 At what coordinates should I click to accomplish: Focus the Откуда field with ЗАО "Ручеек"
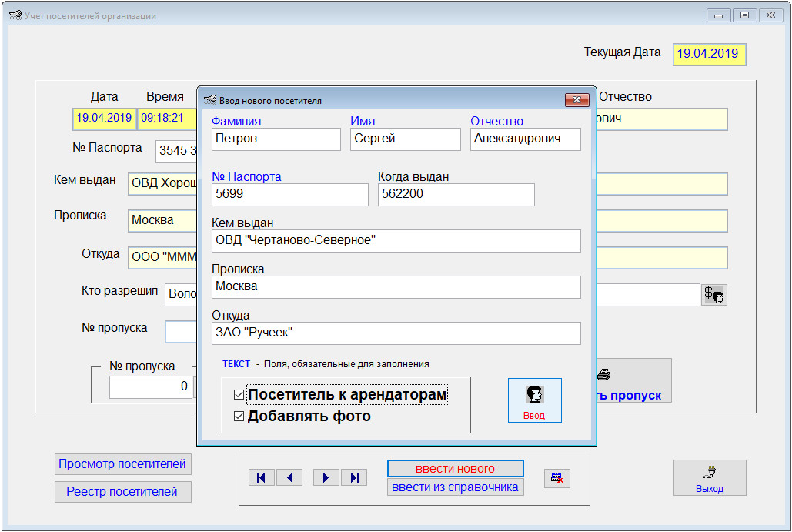[396, 333]
